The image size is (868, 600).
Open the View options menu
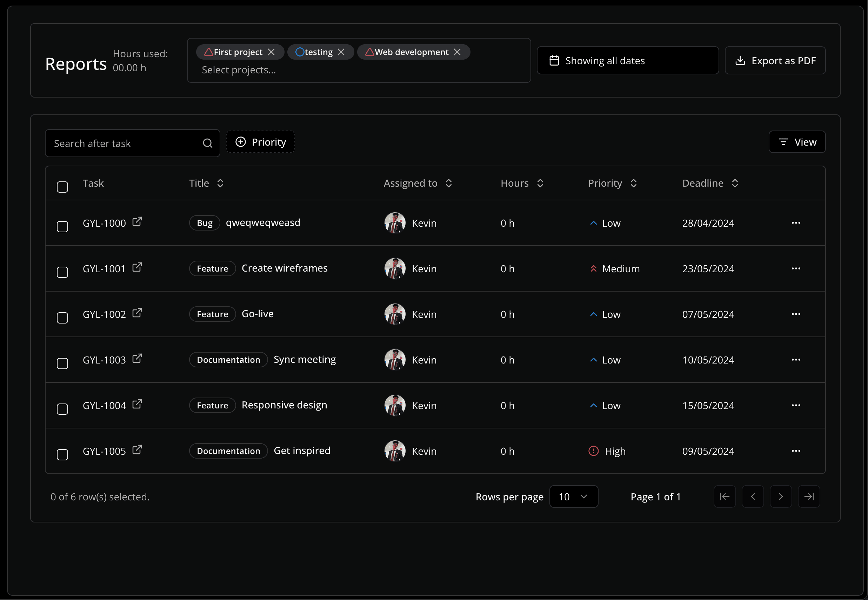coord(797,142)
